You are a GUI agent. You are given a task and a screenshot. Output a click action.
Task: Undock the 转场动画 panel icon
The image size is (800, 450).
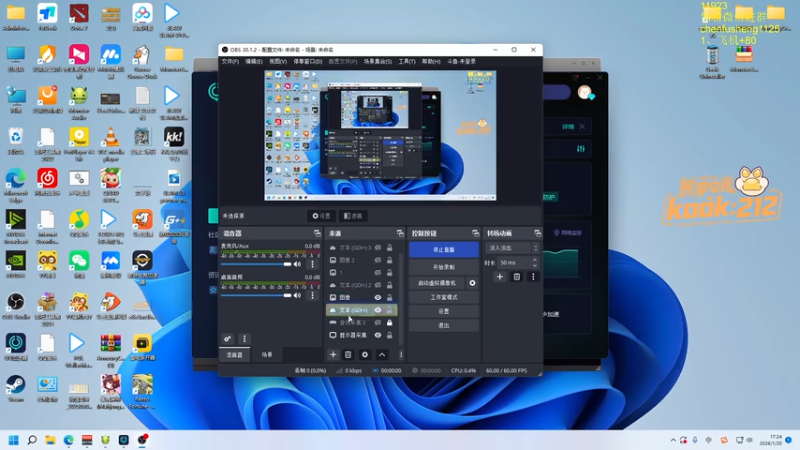pyautogui.click(x=537, y=233)
